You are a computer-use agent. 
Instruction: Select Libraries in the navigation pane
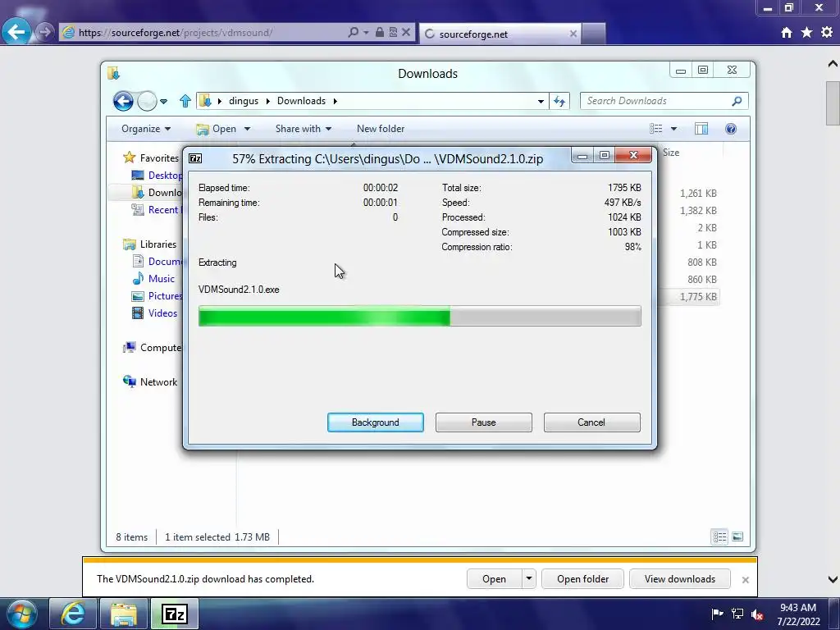click(x=149, y=244)
